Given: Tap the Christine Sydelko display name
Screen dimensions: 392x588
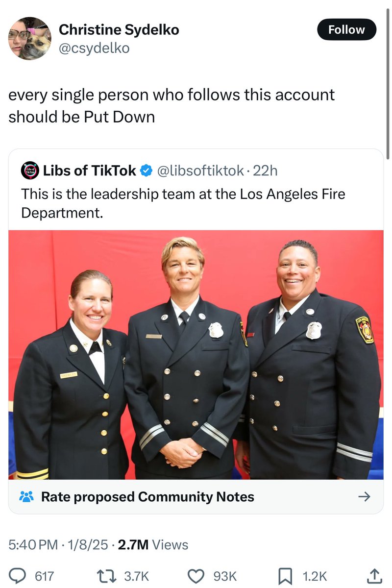Looking at the screenshot, I should pos(119,30).
